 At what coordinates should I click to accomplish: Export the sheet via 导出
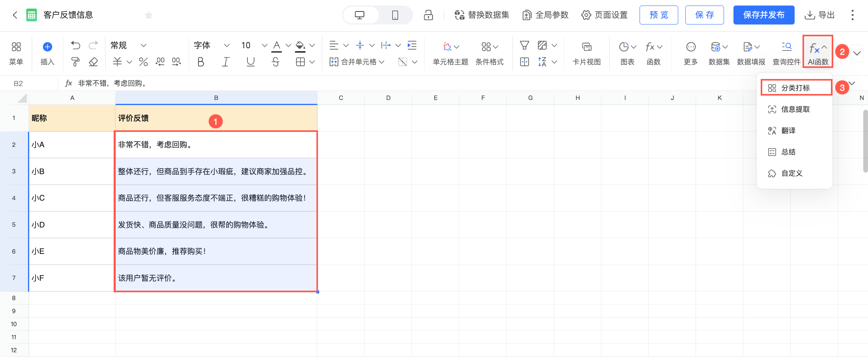coord(819,15)
